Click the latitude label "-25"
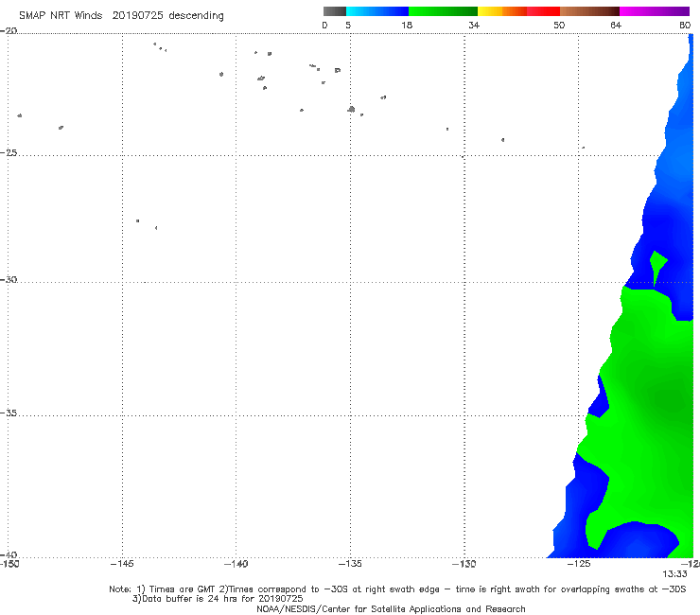This screenshot has width=700, height=615. [x=9, y=152]
